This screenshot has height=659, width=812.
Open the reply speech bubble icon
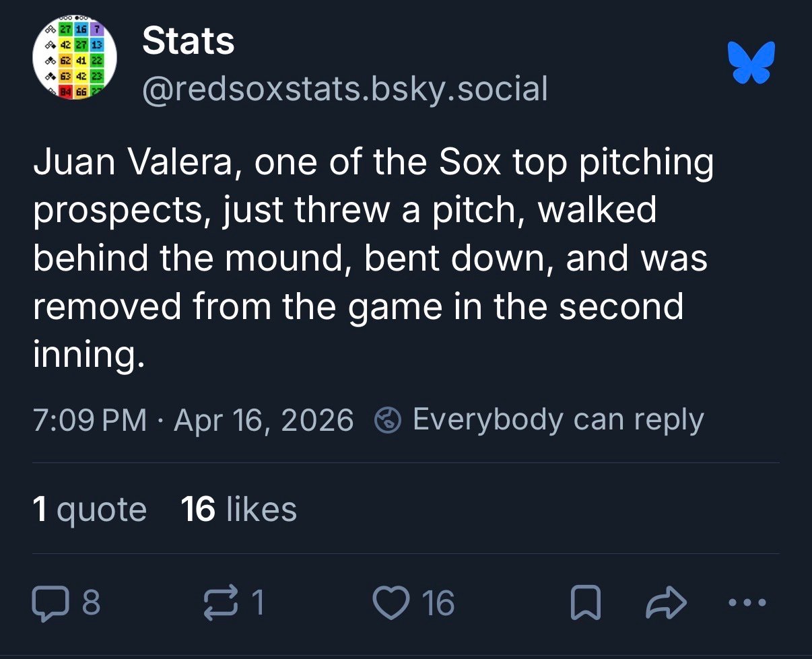(50, 603)
